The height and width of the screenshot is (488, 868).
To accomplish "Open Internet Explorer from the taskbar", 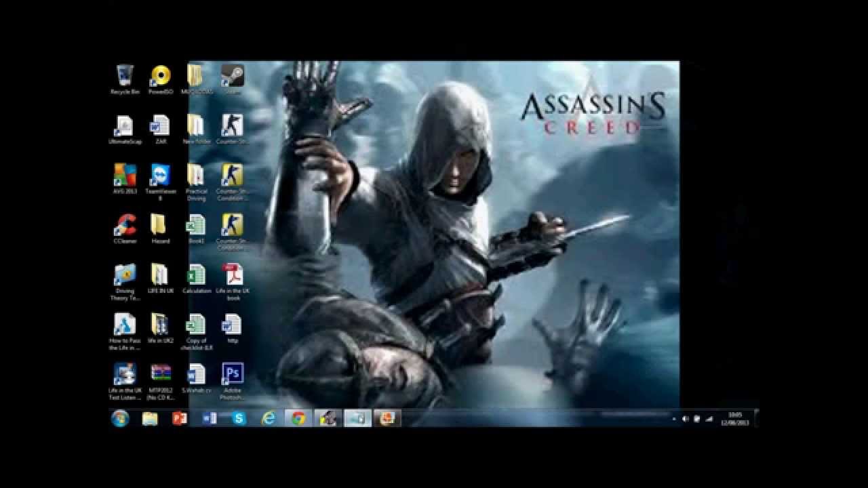I will coord(269,418).
